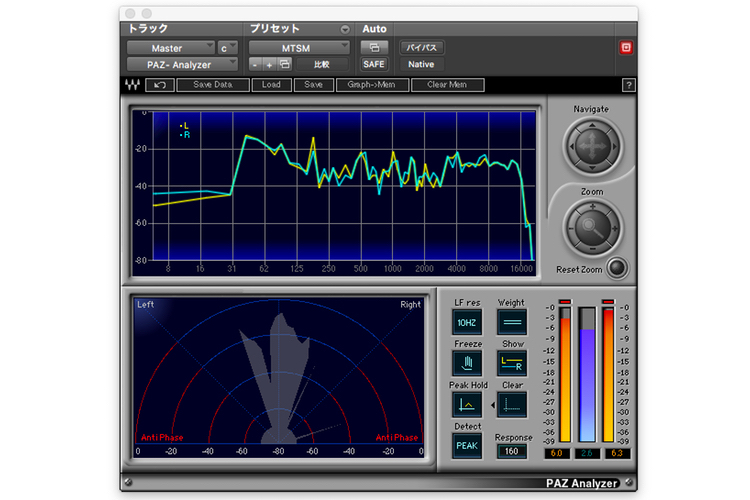The height and width of the screenshot is (500, 750).
Task: Click the yellow L legend in spectrum
Action: point(185,126)
